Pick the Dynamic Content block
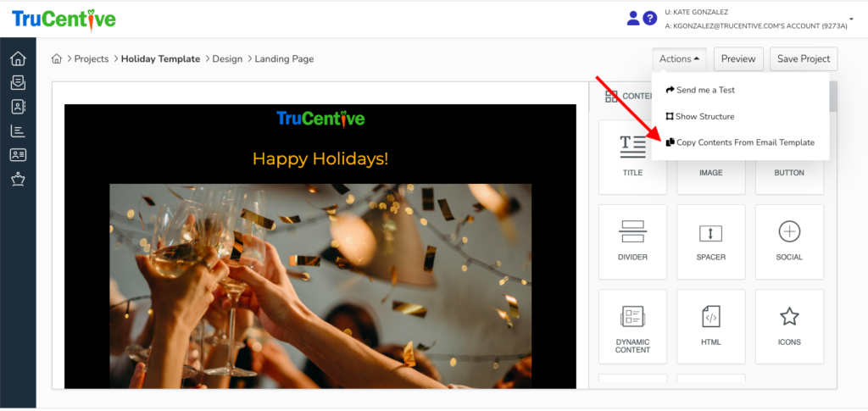Image resolution: width=868 pixels, height=411 pixels. point(632,326)
